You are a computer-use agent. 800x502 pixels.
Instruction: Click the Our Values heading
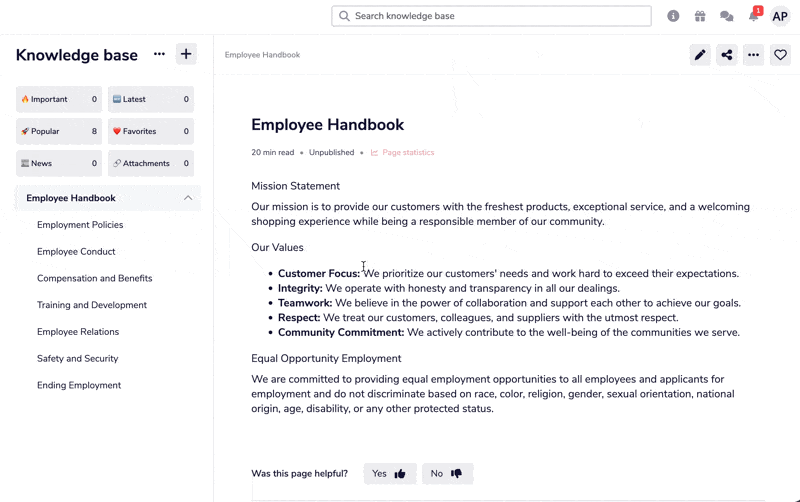(x=277, y=247)
